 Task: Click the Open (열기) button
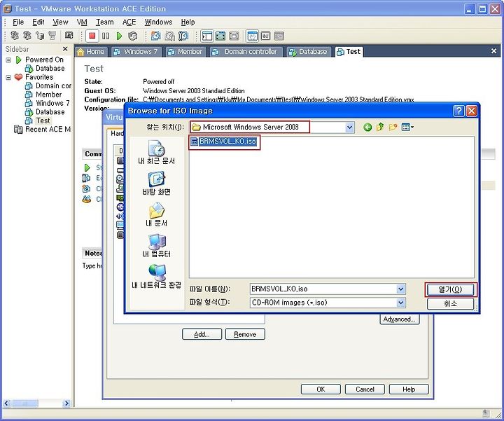pos(450,289)
